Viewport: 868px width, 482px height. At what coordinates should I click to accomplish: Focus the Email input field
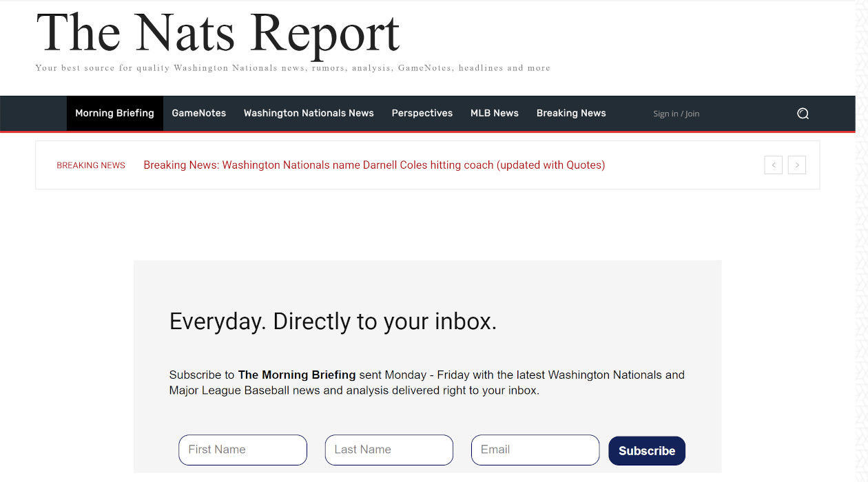click(x=535, y=450)
